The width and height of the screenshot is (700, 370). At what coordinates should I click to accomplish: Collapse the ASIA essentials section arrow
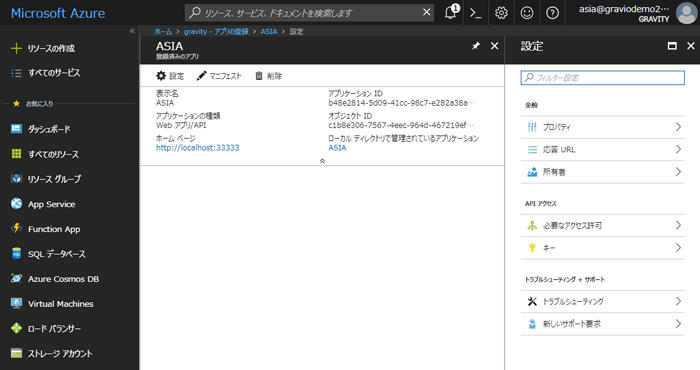pos(322,161)
